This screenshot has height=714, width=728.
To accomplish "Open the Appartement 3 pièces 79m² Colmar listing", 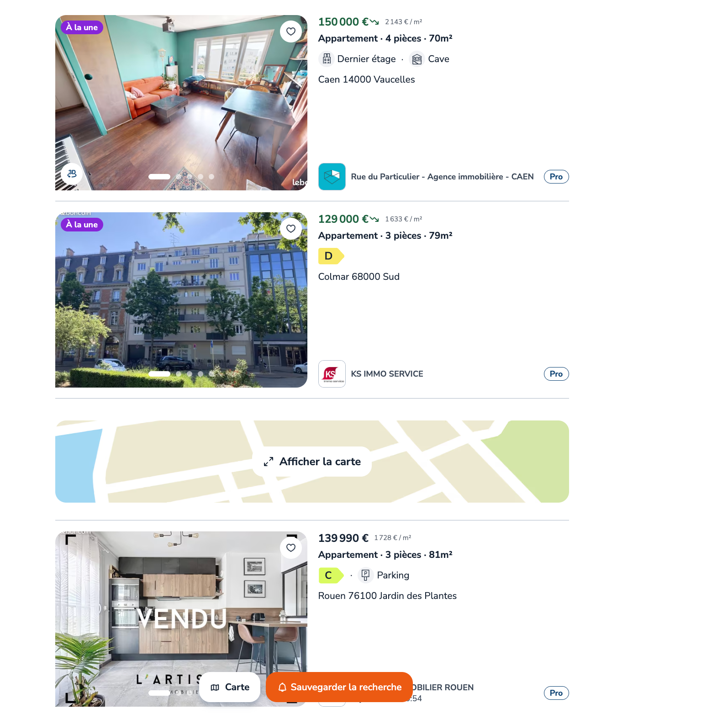I will [385, 236].
